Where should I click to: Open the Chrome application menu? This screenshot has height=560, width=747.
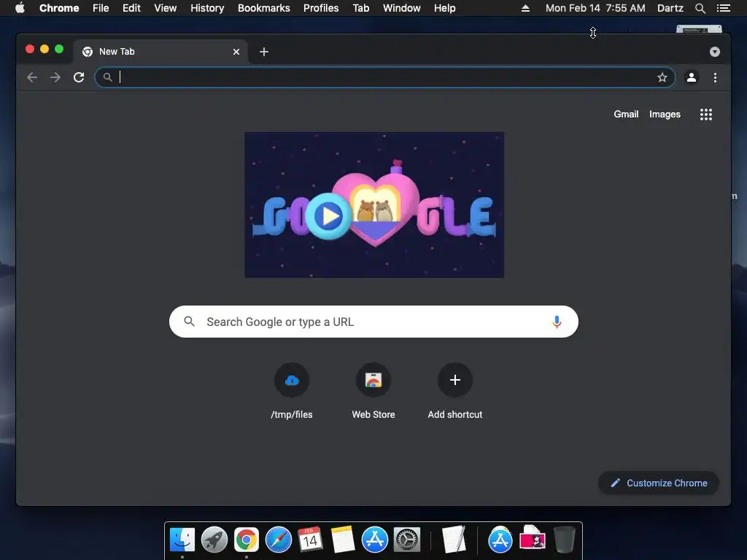point(59,8)
